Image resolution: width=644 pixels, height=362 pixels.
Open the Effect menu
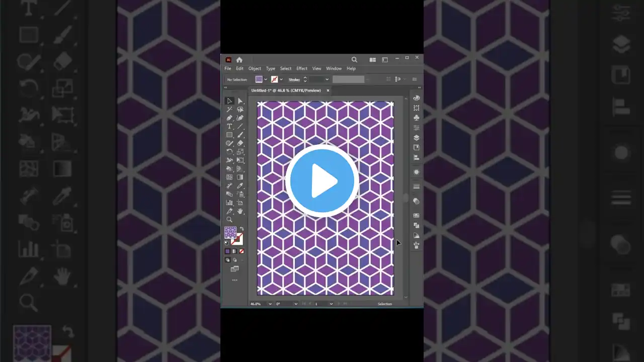[x=302, y=68]
